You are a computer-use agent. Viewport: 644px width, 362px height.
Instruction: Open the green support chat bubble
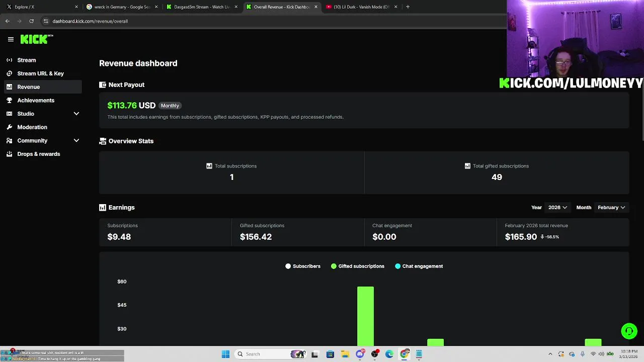click(x=629, y=331)
